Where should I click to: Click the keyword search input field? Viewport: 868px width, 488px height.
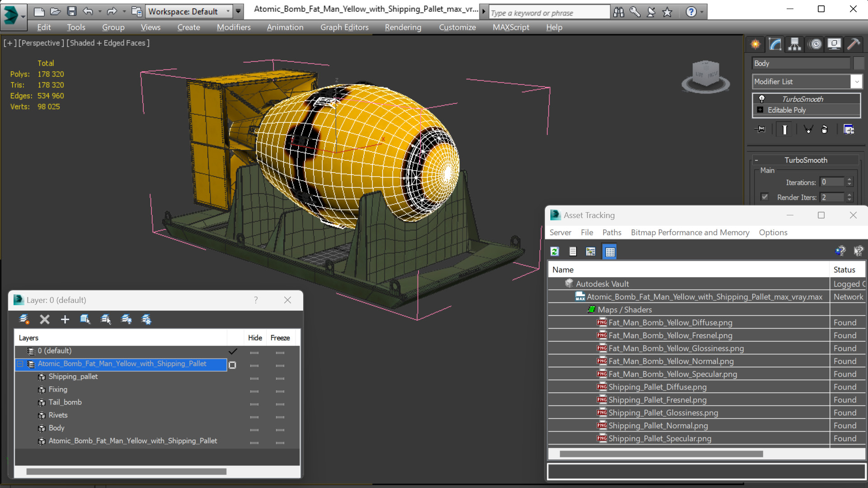[x=549, y=13]
